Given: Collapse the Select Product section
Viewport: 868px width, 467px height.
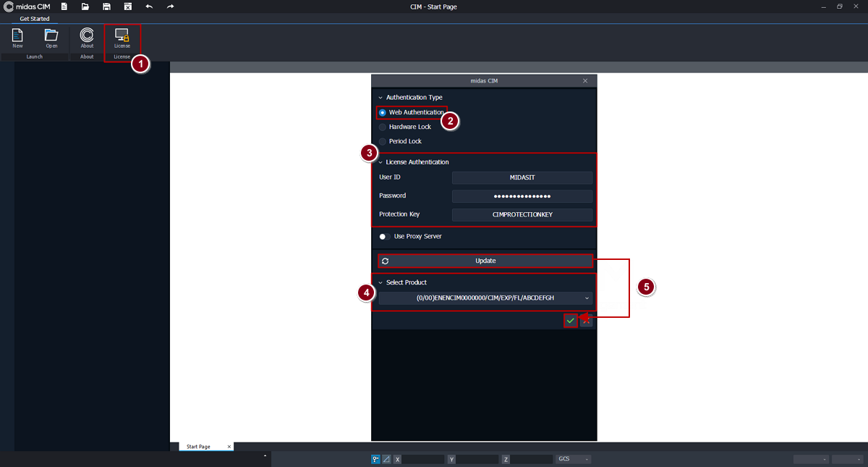Looking at the screenshot, I should click(380, 282).
